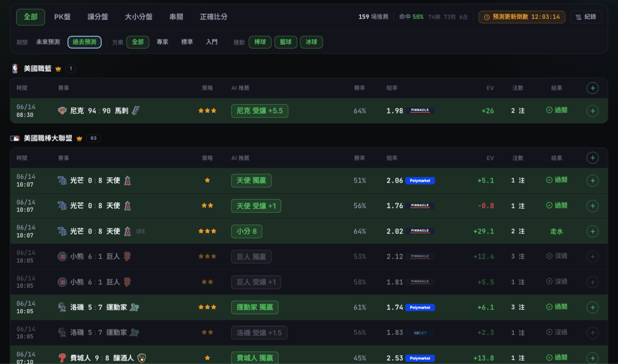Click the negative EV value -0.8
Image resolution: width=618 pixels, height=364 pixels.
486,206
